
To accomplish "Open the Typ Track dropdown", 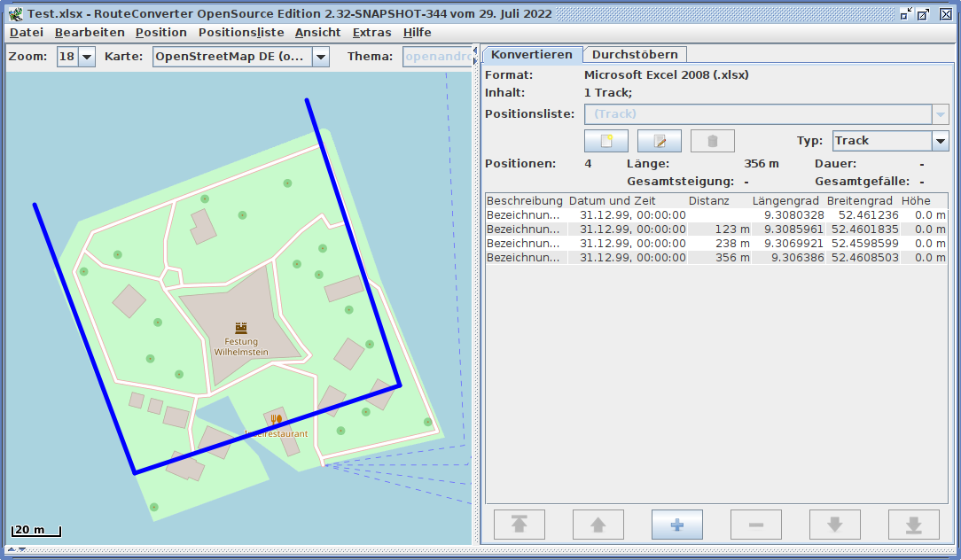I will tap(940, 141).
